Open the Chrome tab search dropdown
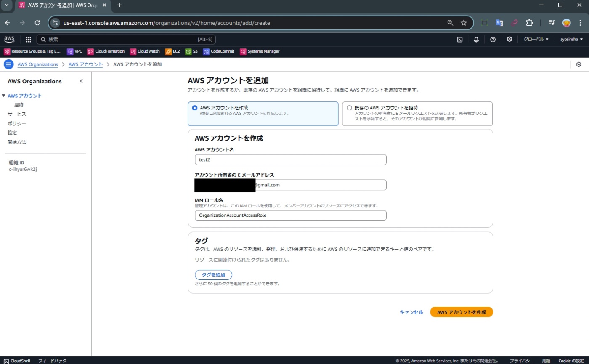The height and width of the screenshot is (364, 589). pyautogui.click(x=6, y=5)
